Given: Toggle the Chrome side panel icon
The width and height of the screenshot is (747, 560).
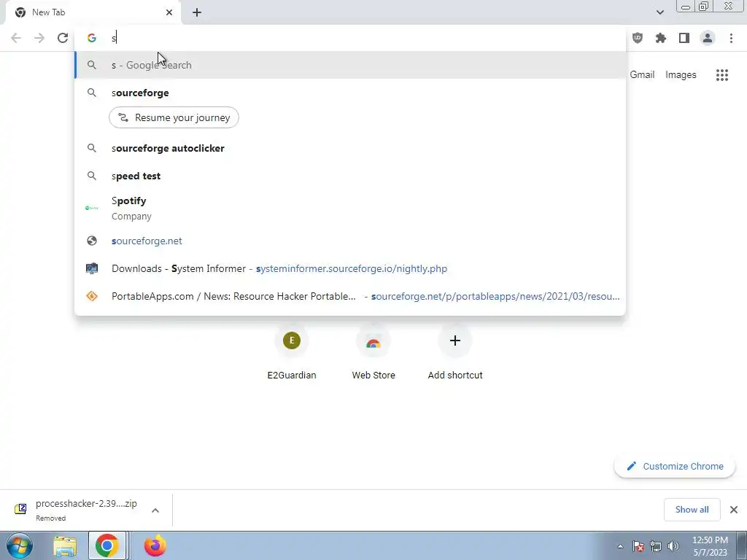Looking at the screenshot, I should tap(684, 38).
